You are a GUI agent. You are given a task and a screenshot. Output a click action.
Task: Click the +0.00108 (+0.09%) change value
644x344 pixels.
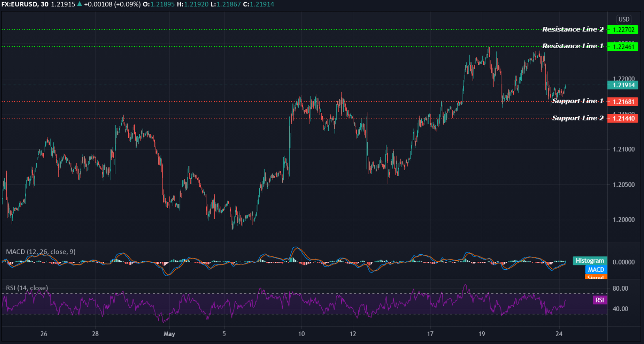pyautogui.click(x=112, y=4)
